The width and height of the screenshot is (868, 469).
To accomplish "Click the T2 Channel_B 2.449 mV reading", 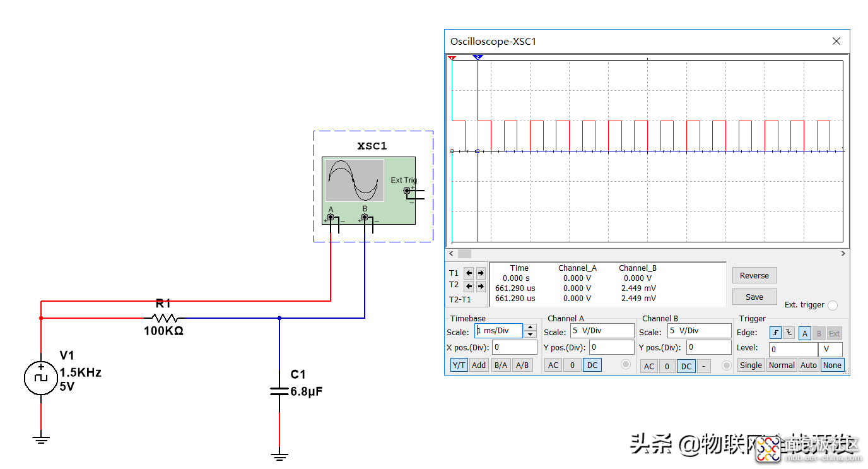I will pos(637,288).
